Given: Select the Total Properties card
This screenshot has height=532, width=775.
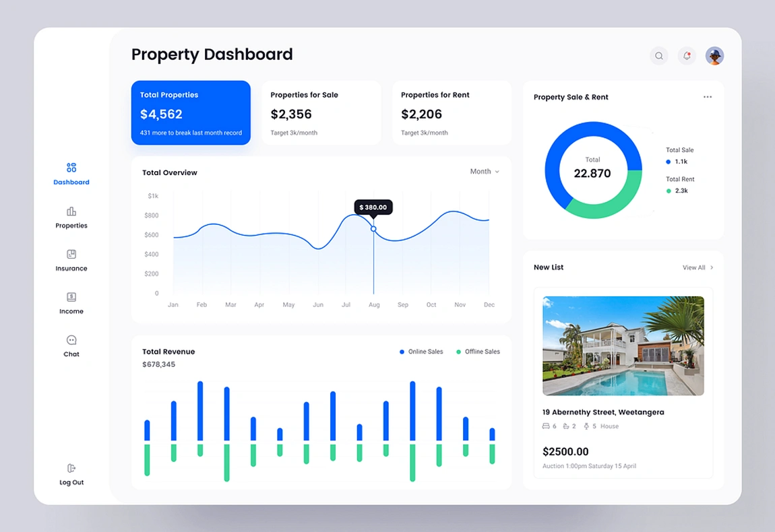Looking at the screenshot, I should (x=191, y=112).
